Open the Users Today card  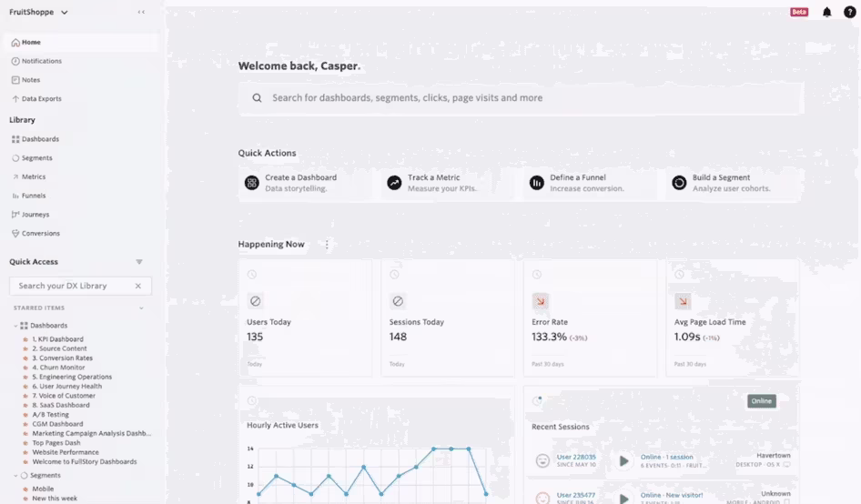click(305, 318)
